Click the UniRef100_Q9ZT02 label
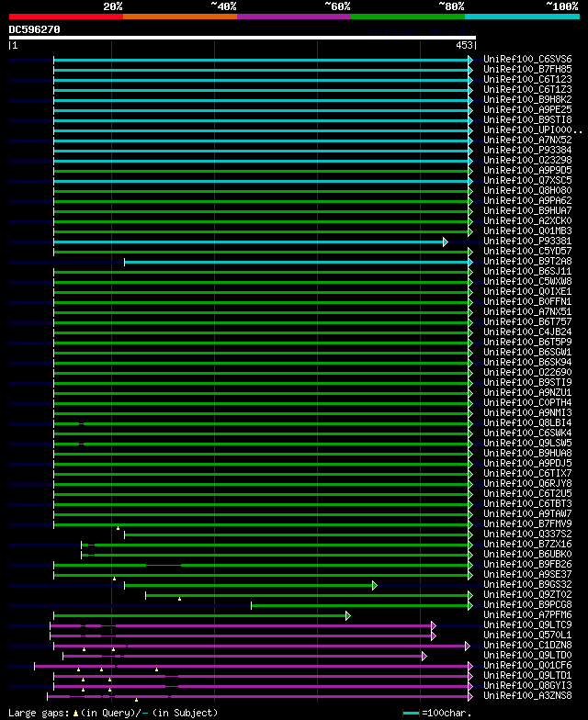Viewport: 588px width, 720px height. click(x=527, y=595)
